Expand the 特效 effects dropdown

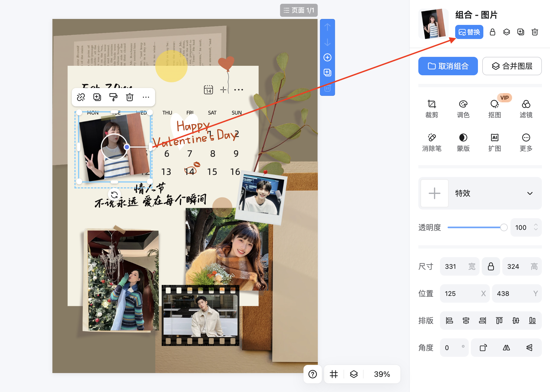pyautogui.click(x=530, y=193)
